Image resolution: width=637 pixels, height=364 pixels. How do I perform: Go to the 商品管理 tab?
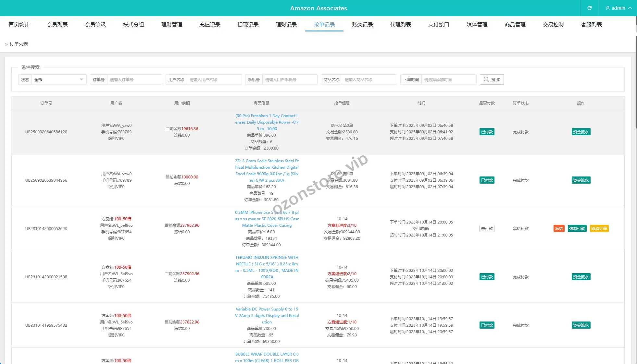[515, 25]
